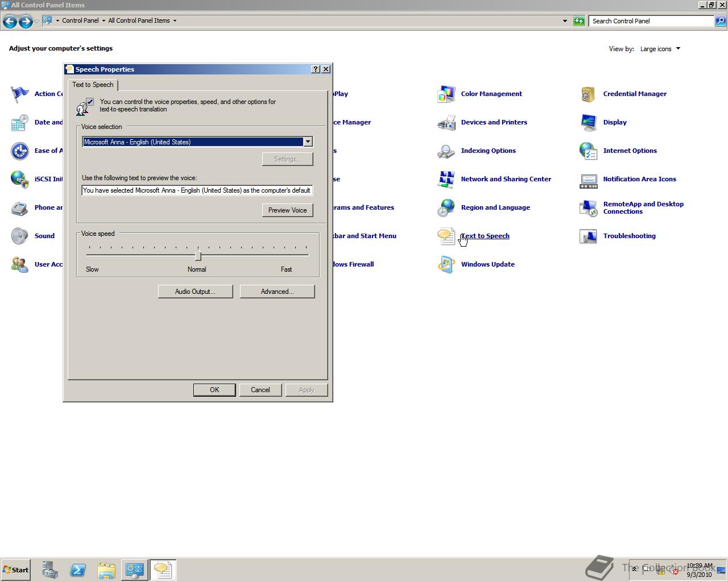Open the Advanced speech settings button

coord(277,292)
